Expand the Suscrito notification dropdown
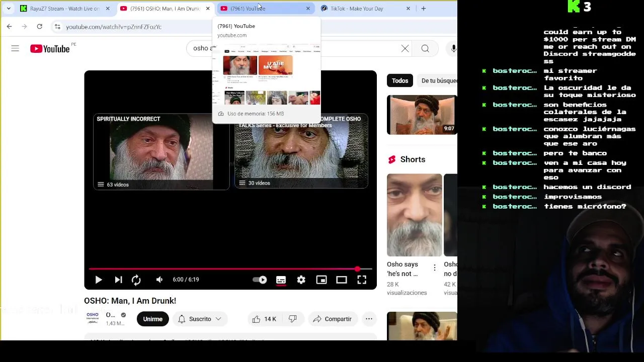The width and height of the screenshot is (644, 362). 200,319
